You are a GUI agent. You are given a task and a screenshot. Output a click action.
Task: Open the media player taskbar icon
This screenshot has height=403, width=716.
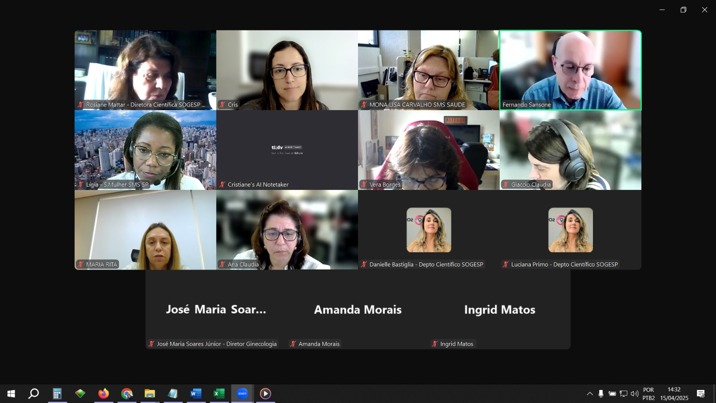click(x=265, y=393)
